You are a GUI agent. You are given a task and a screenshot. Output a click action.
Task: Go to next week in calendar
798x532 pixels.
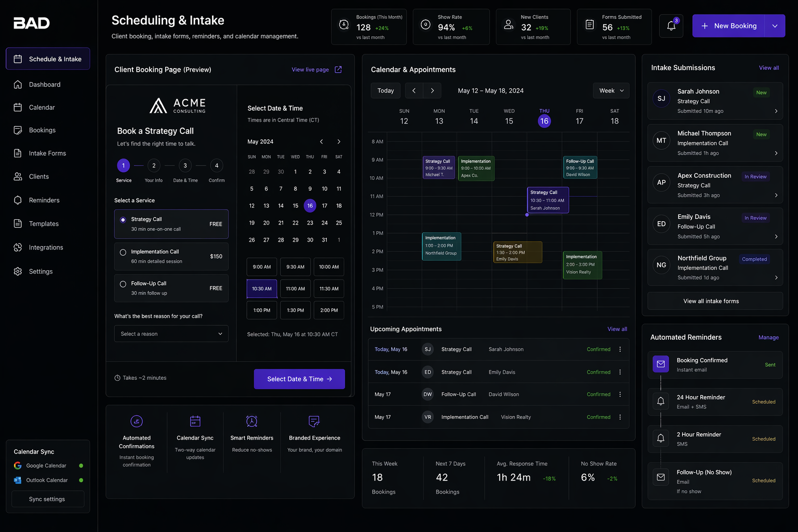[x=432, y=90]
